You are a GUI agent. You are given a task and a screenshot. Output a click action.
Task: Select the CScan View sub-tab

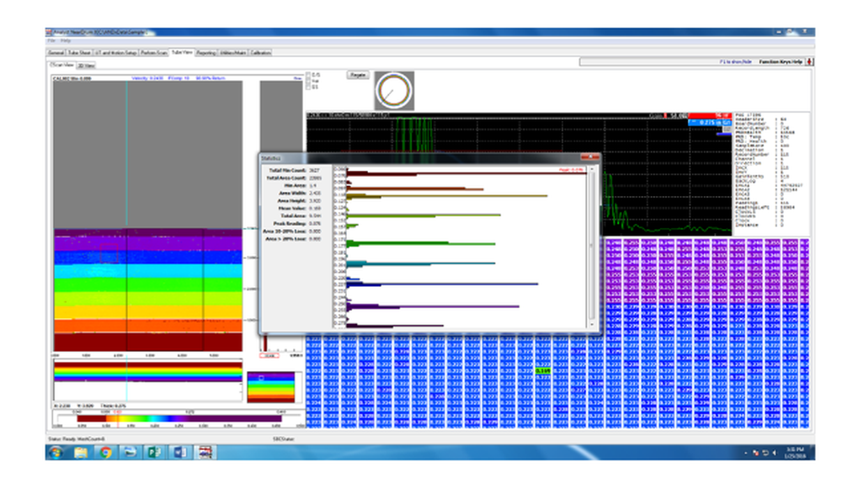(61, 65)
